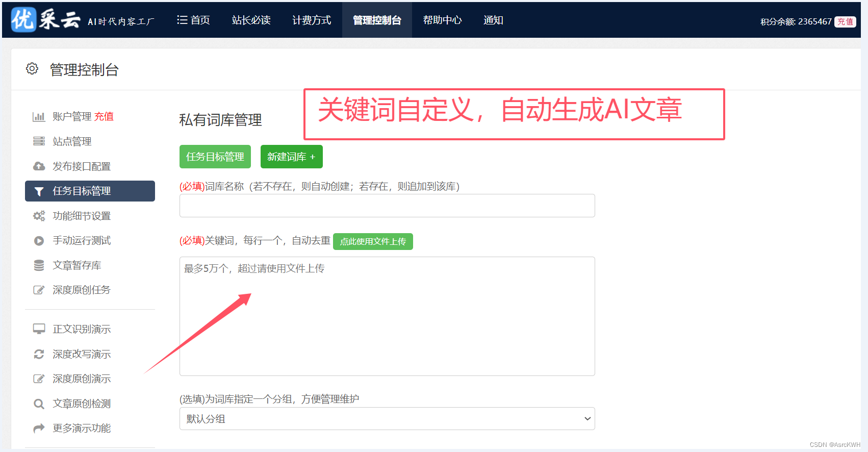Expand the 默认分组 group dropdown

click(x=387, y=419)
